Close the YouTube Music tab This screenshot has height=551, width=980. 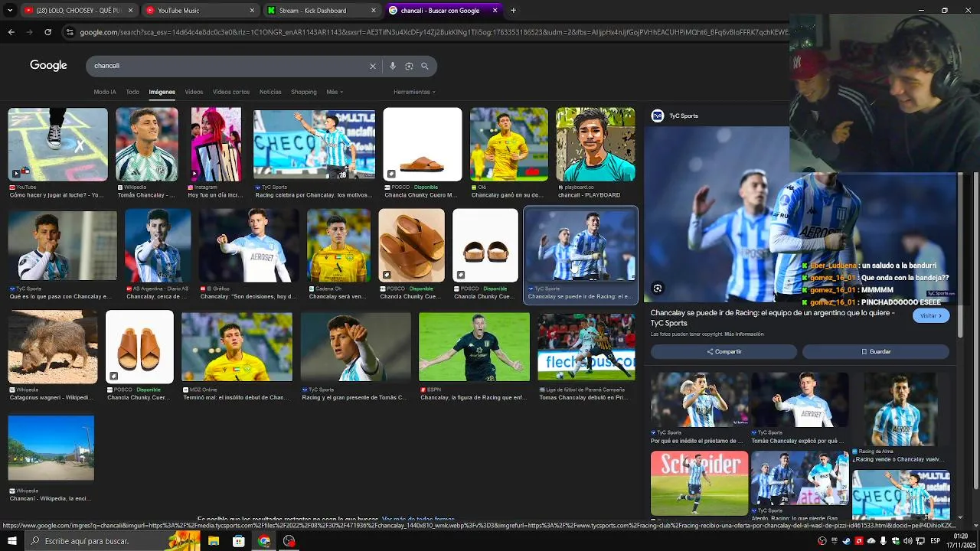pyautogui.click(x=252, y=11)
